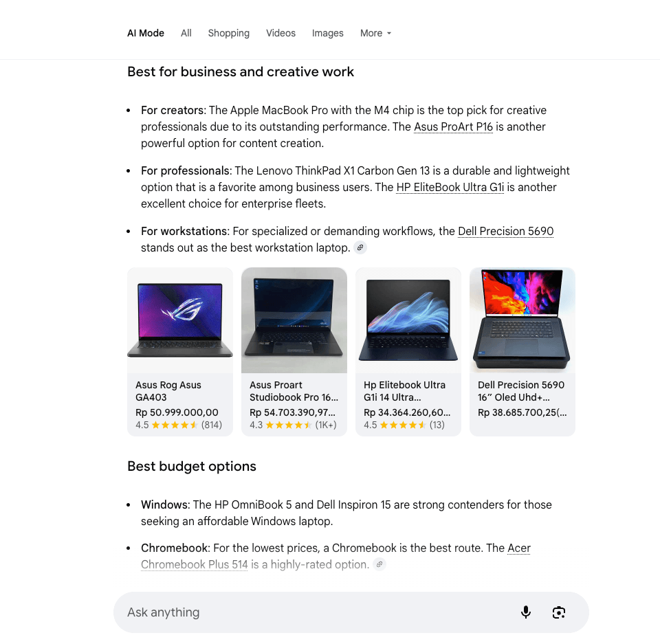Switch to the Shopping tab

click(228, 33)
